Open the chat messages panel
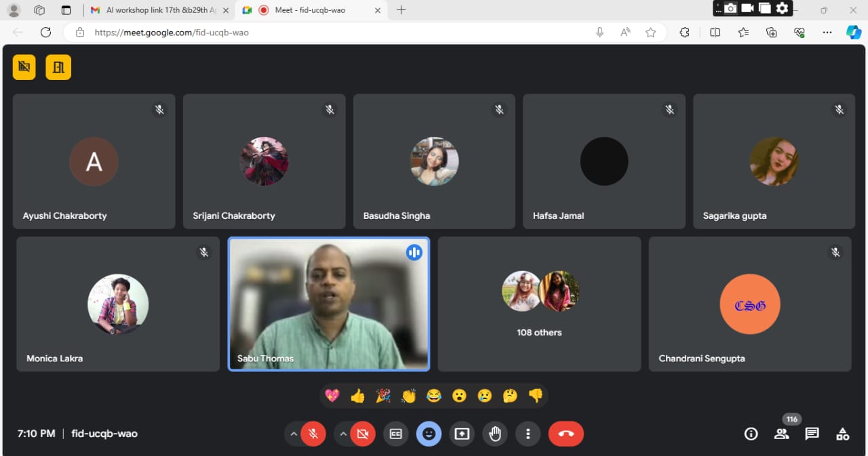 coord(812,434)
